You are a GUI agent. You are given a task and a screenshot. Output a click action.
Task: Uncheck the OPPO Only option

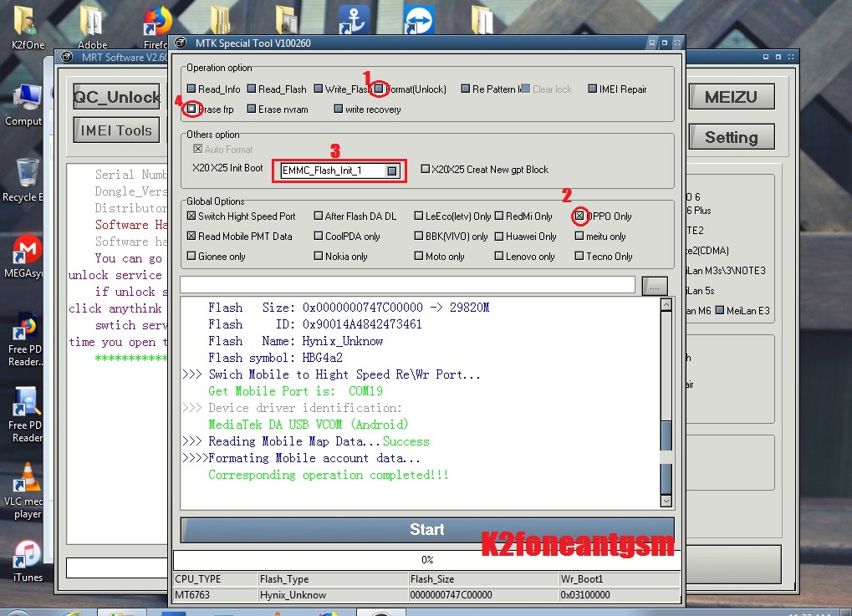(579, 216)
